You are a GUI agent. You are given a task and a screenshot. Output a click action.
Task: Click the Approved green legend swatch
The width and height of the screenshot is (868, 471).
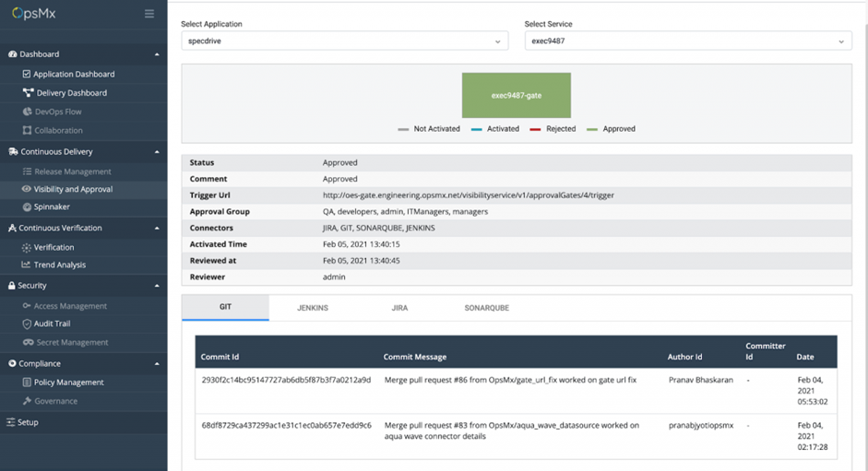click(x=592, y=129)
